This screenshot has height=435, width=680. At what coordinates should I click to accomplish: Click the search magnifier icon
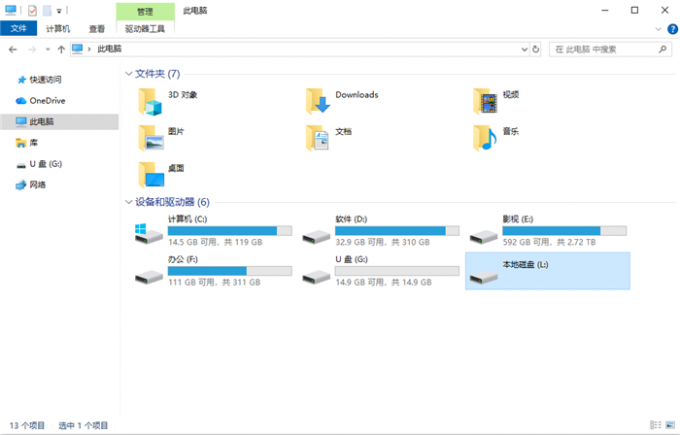pyautogui.click(x=662, y=49)
